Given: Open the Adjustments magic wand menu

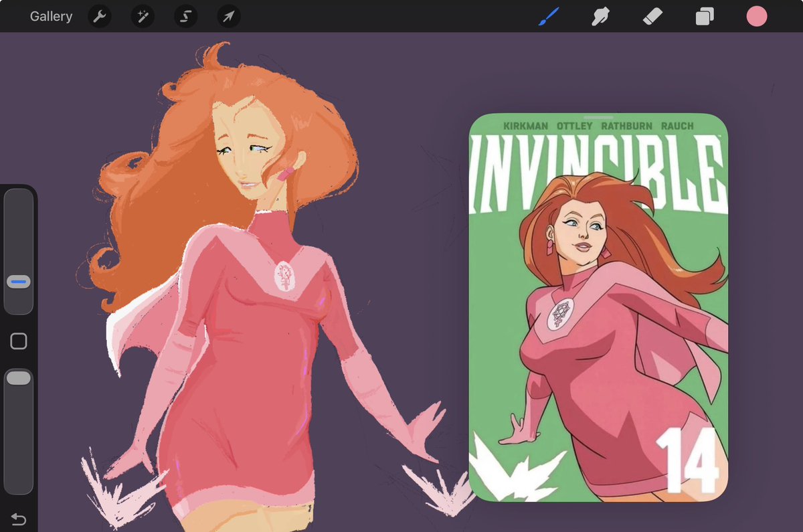Looking at the screenshot, I should click(x=143, y=16).
